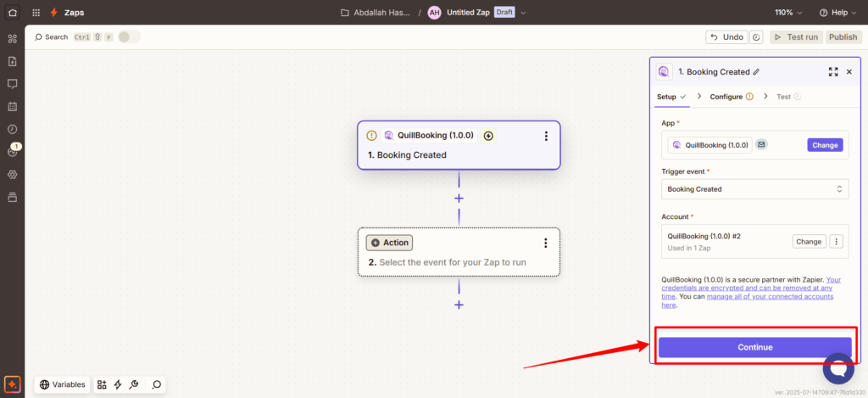Open the history clock icon in left sidebar
Image resolution: width=868 pixels, height=398 pixels.
(x=12, y=129)
